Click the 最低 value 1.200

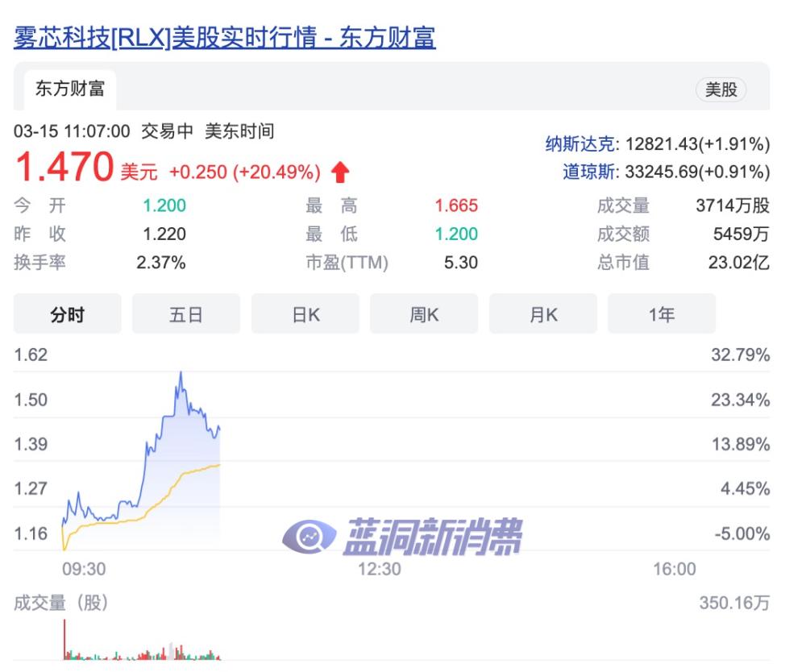point(456,234)
